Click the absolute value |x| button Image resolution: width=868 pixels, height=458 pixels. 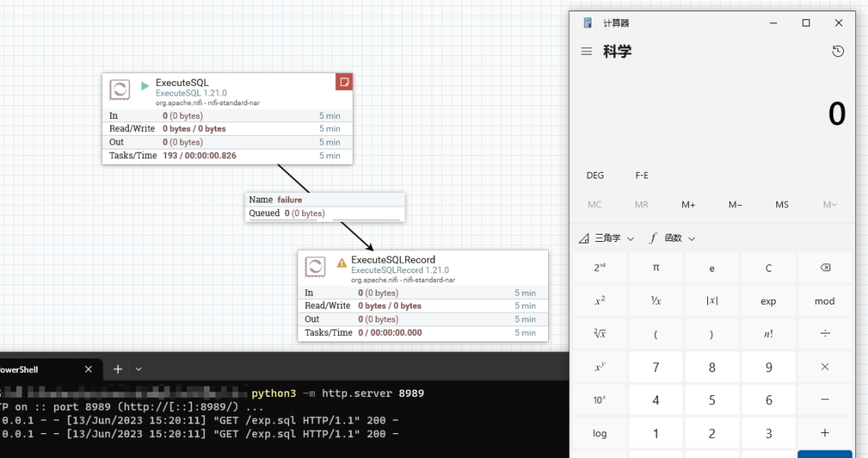pyautogui.click(x=712, y=301)
